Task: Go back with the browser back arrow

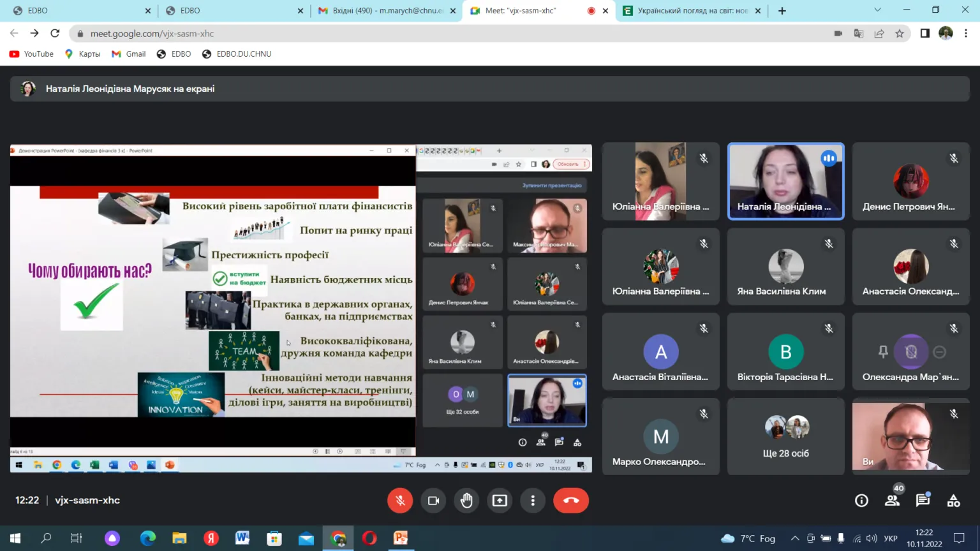Action: tap(14, 33)
